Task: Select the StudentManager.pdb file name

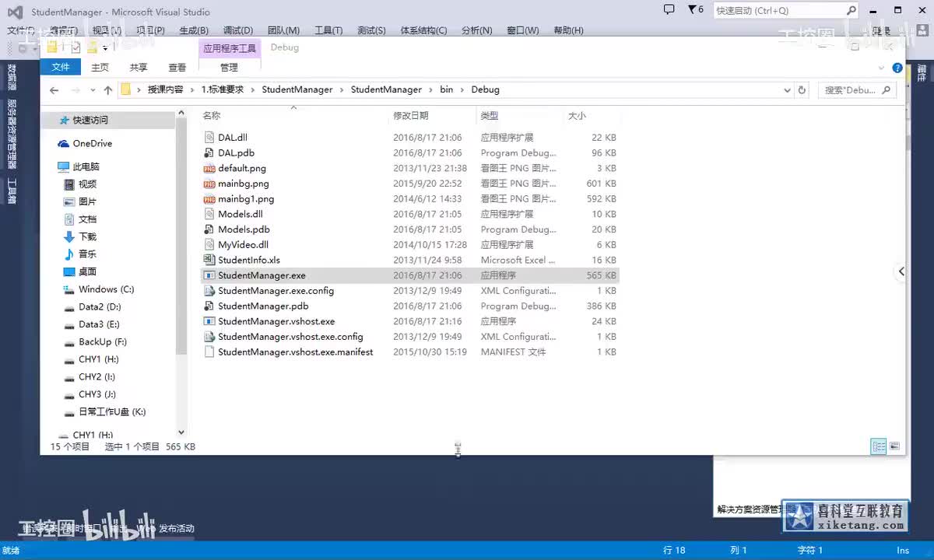Action: pyautogui.click(x=263, y=306)
